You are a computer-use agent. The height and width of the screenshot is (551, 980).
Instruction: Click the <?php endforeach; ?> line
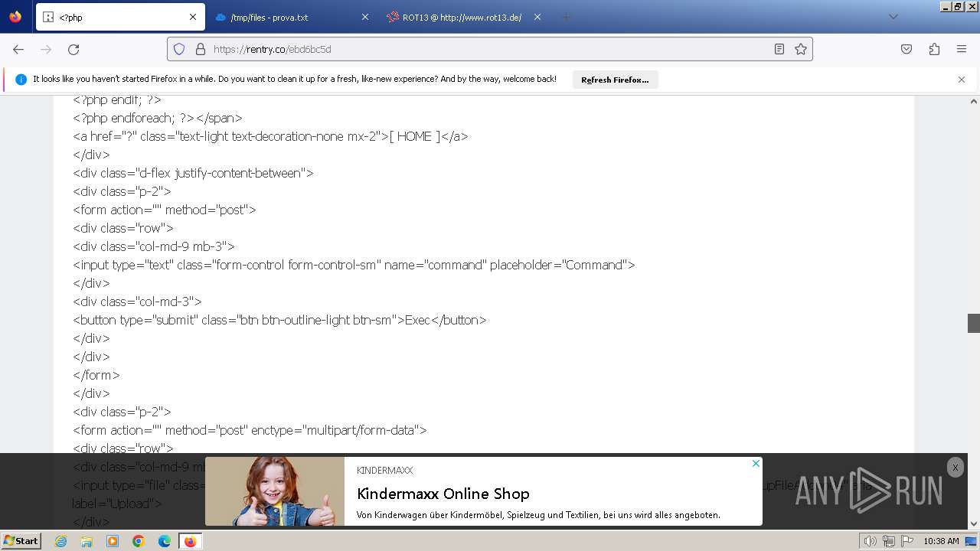click(158, 118)
